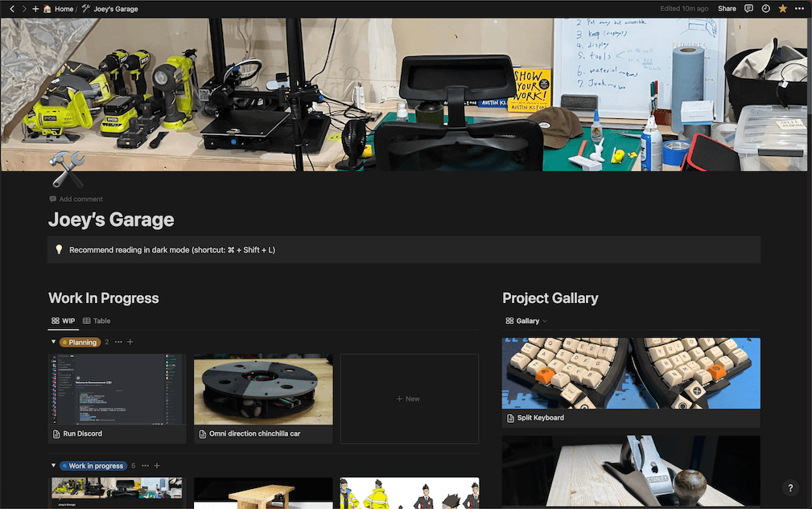Unfavorite the page by clicking the star
The image size is (812, 509).
[782, 9]
